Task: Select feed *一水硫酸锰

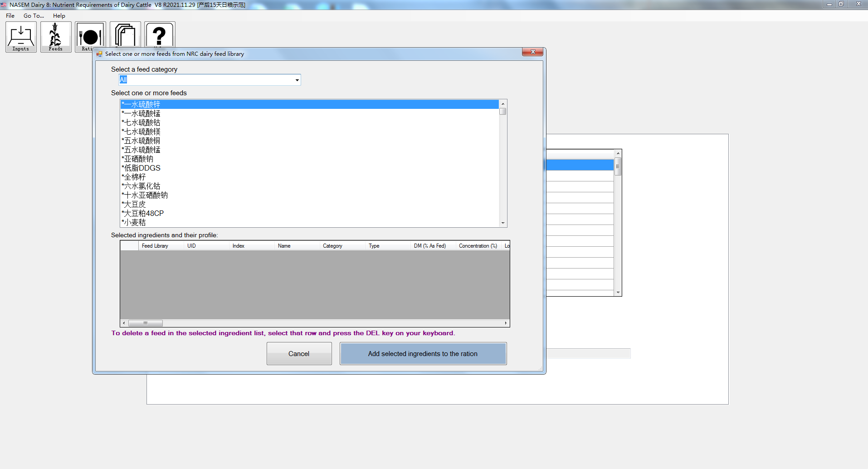Action: coord(309,113)
